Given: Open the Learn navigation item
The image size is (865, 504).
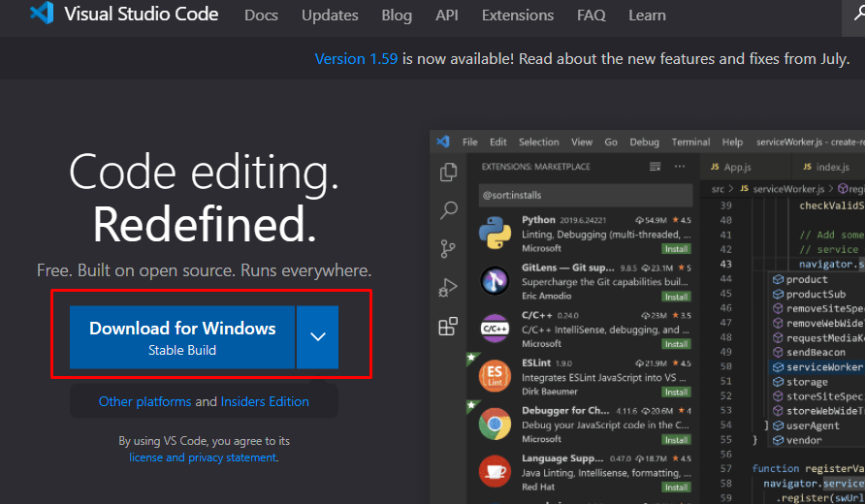Looking at the screenshot, I should [x=647, y=15].
